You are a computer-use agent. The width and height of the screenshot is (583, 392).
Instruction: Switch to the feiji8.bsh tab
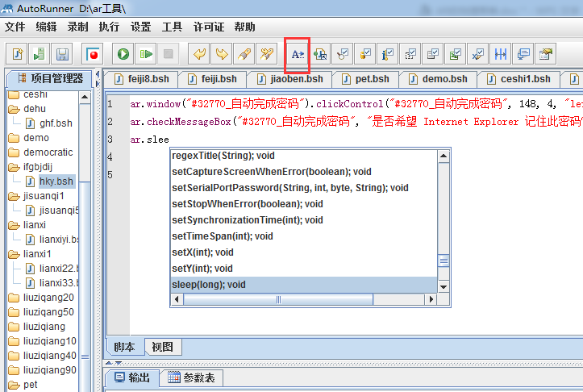coord(141,79)
